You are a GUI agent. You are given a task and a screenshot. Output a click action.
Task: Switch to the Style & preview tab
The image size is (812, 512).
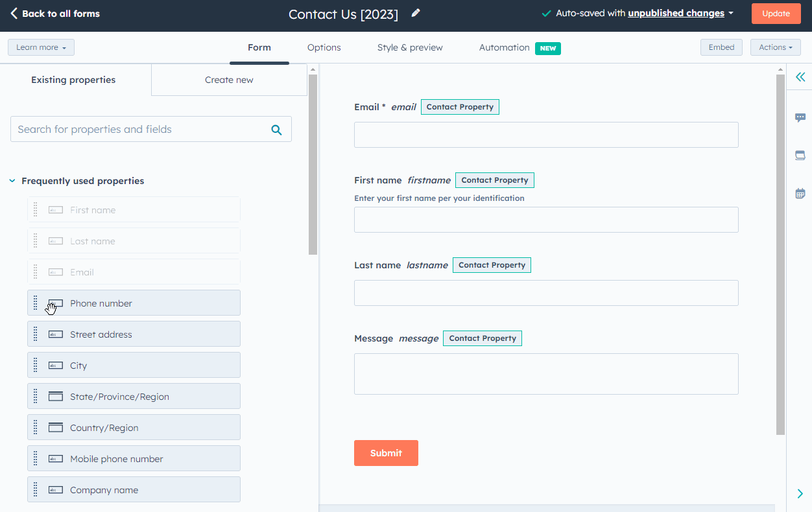pyautogui.click(x=410, y=47)
